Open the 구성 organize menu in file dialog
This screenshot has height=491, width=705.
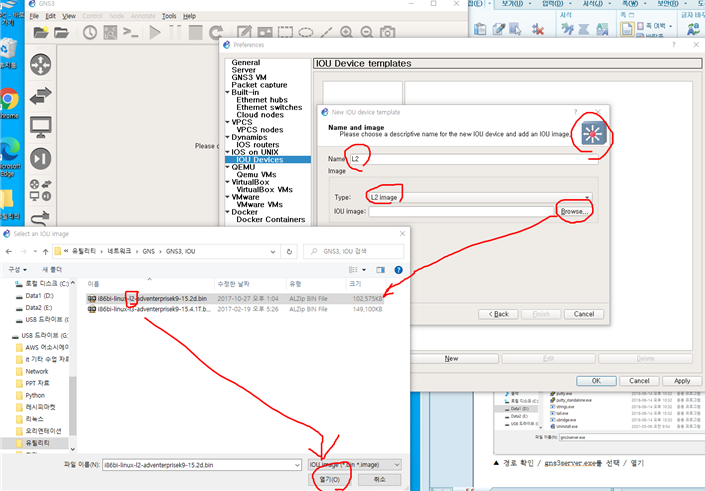[x=17, y=269]
